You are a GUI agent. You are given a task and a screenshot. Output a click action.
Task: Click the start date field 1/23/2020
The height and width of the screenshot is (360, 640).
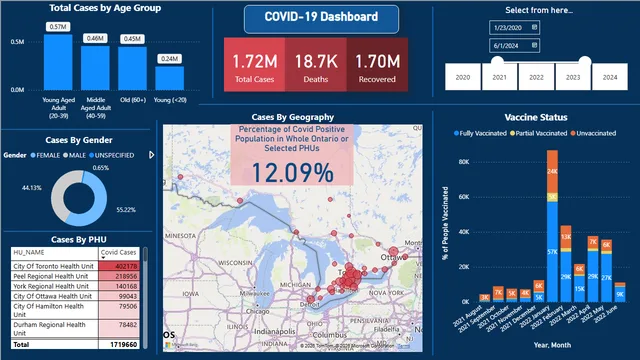pos(514,28)
